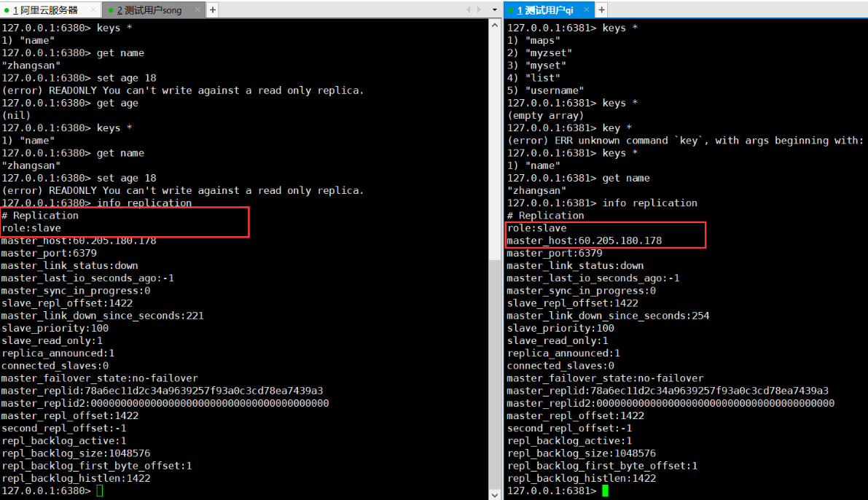
Task: Click 'master_link_down_since_seconds:221' in left terminal
Action: [x=103, y=316]
